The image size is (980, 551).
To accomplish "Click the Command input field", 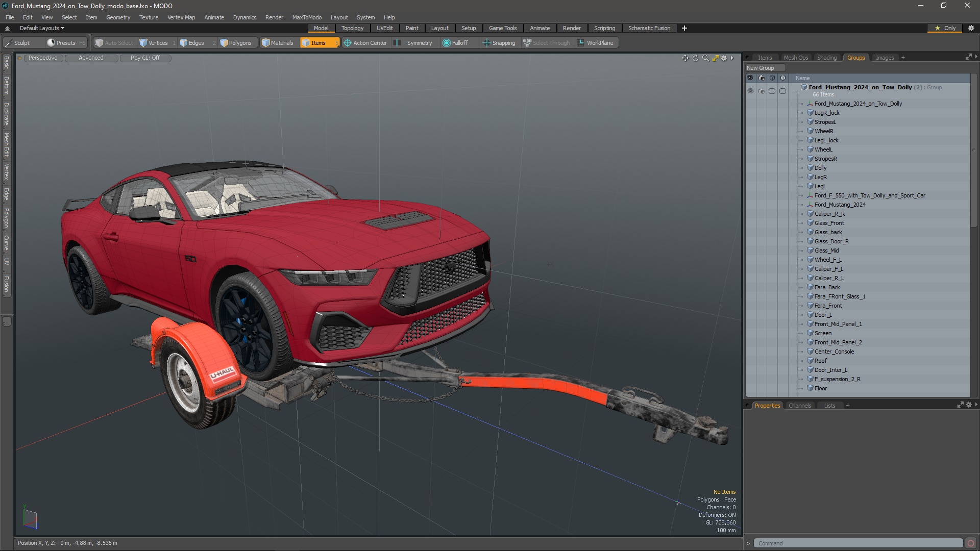I will [857, 543].
